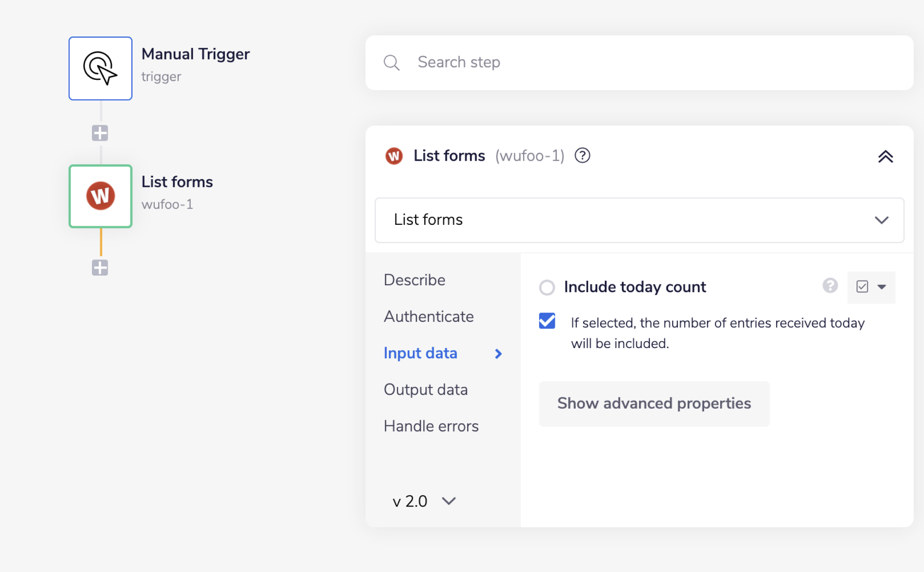The width and height of the screenshot is (924, 572).
Task: Open help next to List forms title
Action: tap(582, 156)
